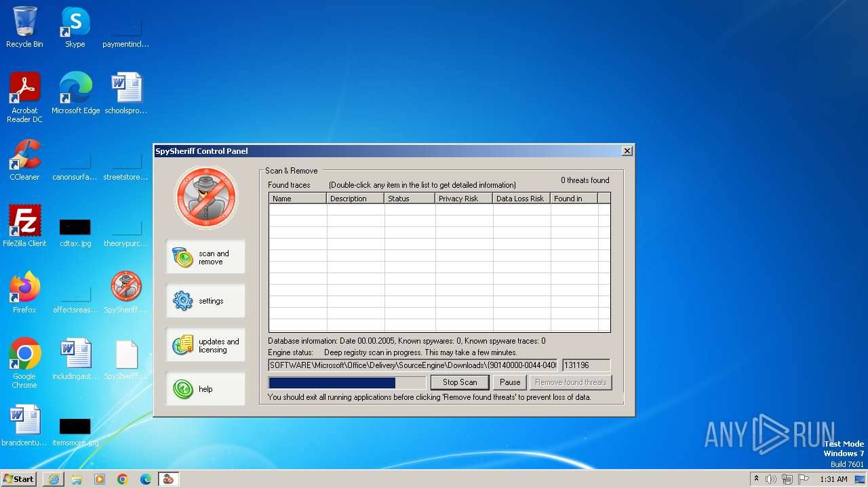Sort list by Name column header
Viewport: 868px width, 488px height.
click(x=298, y=199)
